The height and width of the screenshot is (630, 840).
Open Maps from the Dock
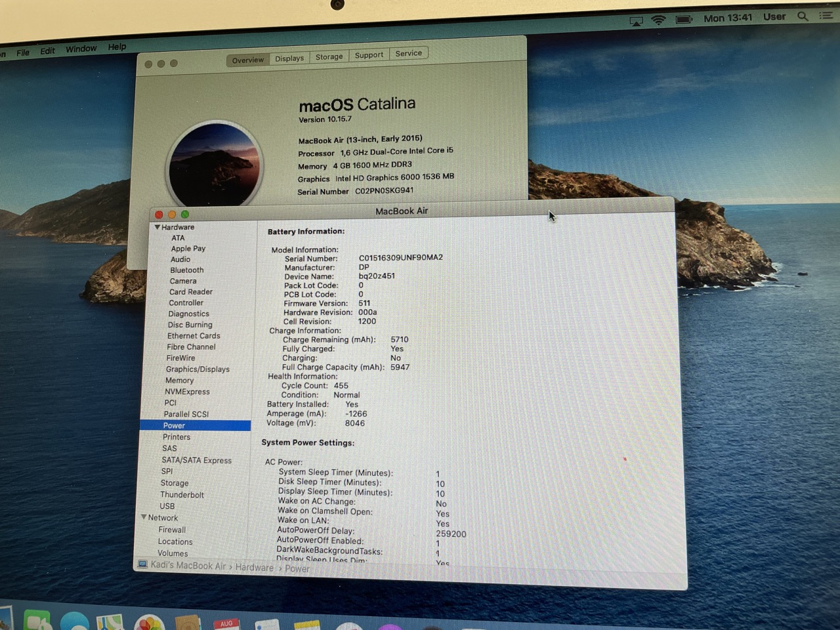(x=110, y=622)
